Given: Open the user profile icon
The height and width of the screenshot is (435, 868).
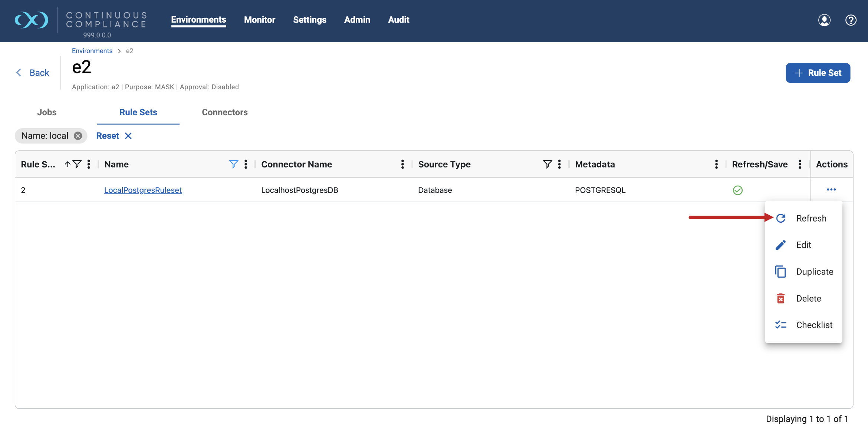Looking at the screenshot, I should 824,20.
